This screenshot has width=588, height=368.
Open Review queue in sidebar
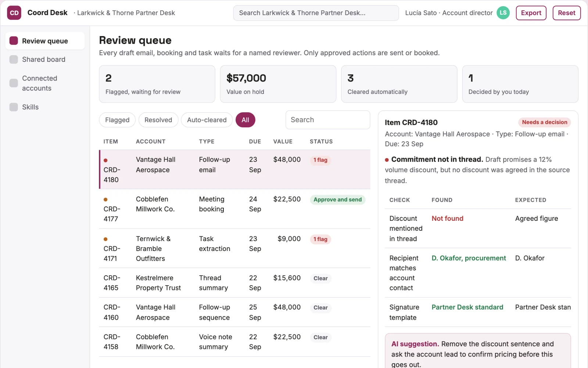point(45,41)
